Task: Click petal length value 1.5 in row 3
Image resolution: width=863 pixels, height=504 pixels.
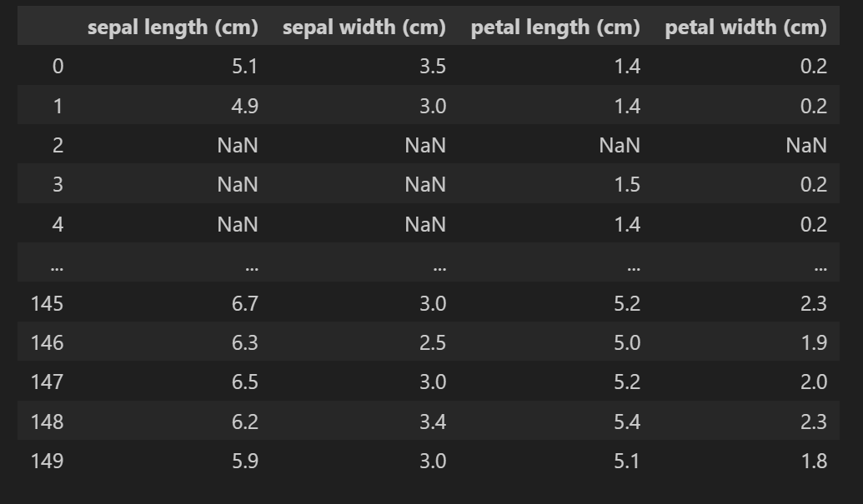Action: coord(627,185)
